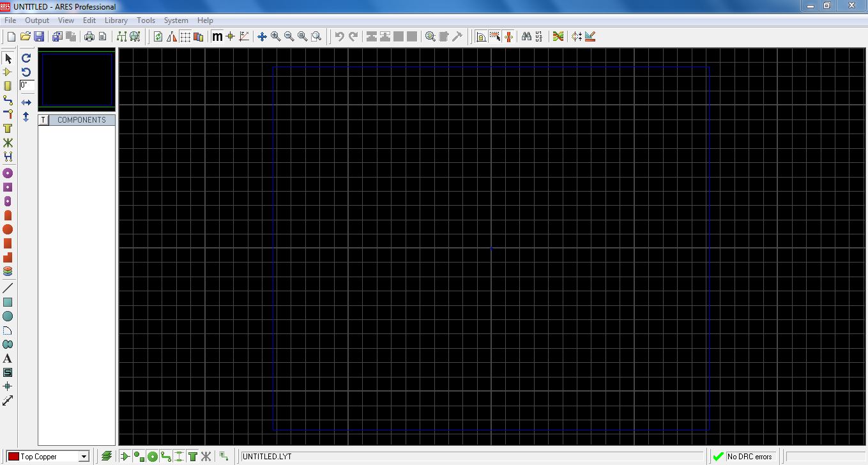Click the horizontal mirror (X-flip) arrow

(26, 102)
